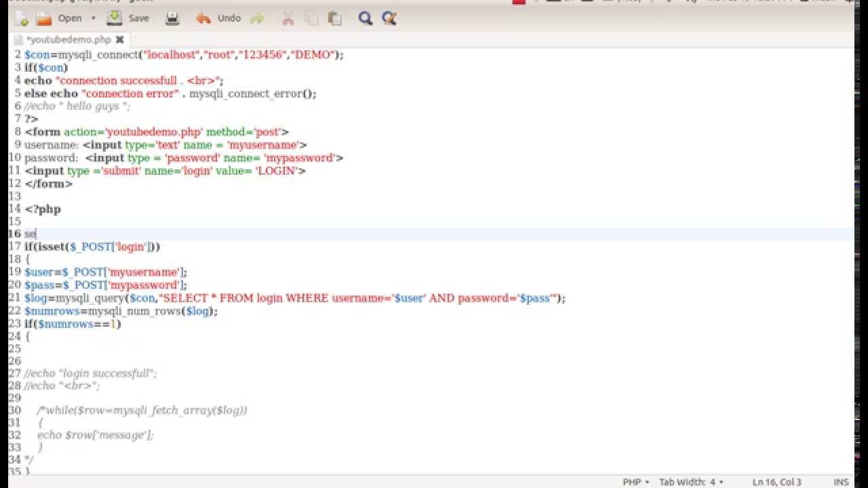The height and width of the screenshot is (488, 868).
Task: Print the document using the printer icon
Action: pyautogui.click(x=172, y=18)
